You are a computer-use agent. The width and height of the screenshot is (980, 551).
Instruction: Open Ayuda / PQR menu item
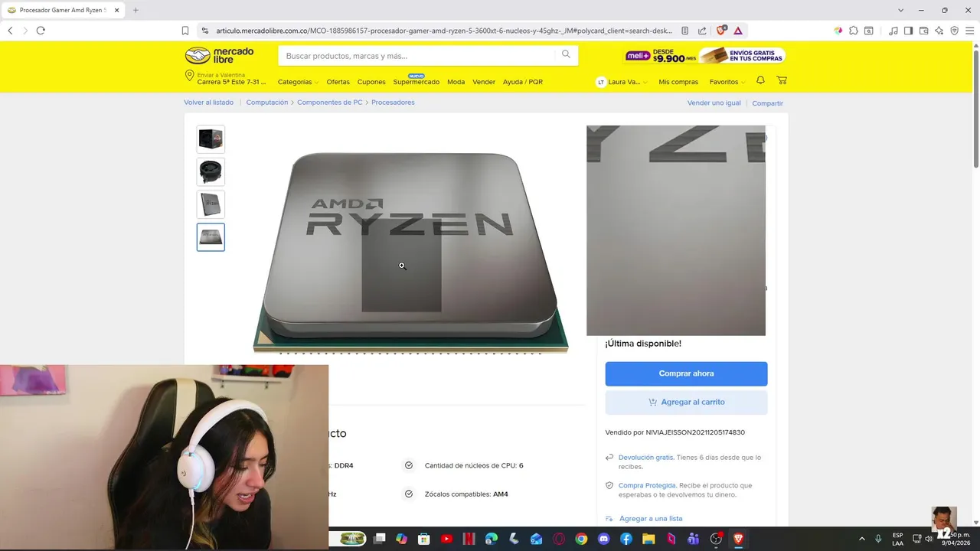click(x=522, y=82)
